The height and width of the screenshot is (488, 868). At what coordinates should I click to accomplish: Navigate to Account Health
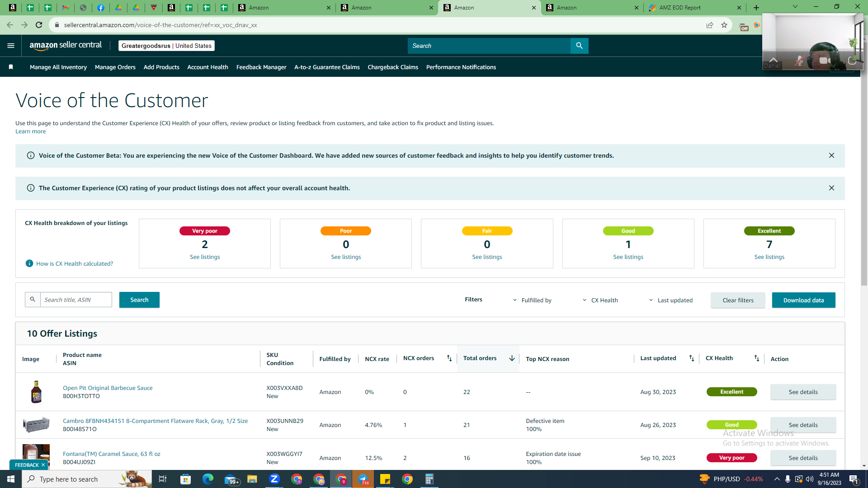[208, 67]
